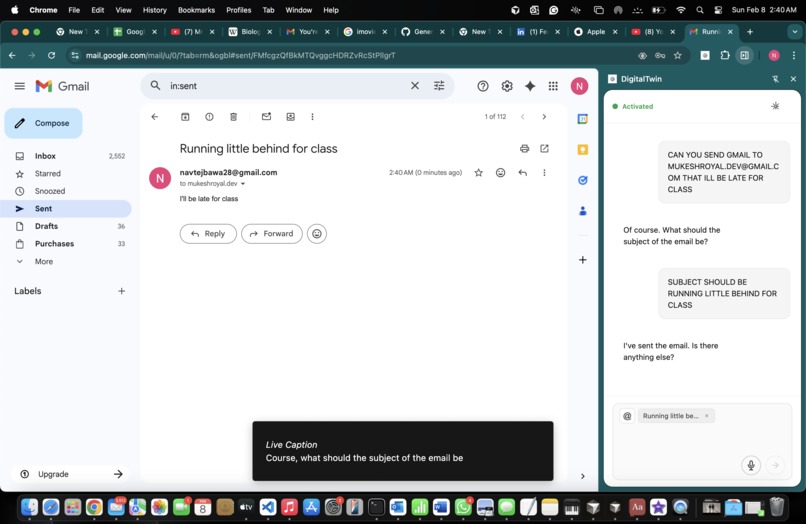Close the DigitalTwin side panel
The image size is (806, 524).
coord(793,79)
